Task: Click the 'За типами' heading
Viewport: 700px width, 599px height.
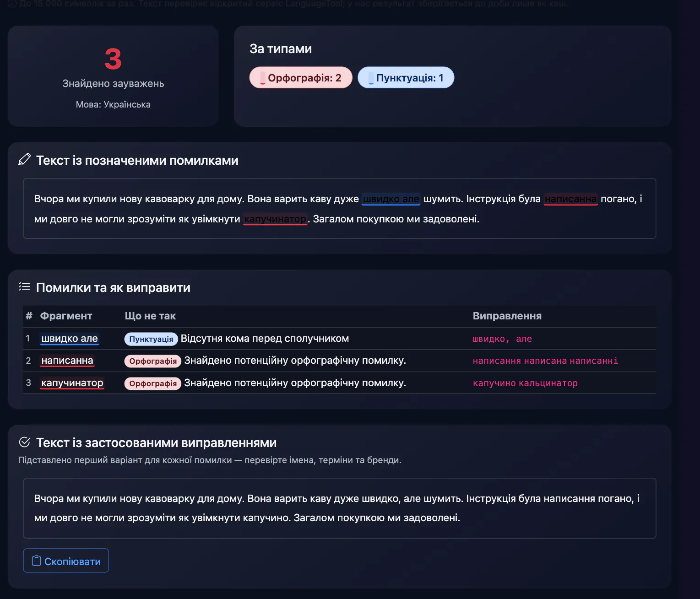Action: [x=281, y=49]
